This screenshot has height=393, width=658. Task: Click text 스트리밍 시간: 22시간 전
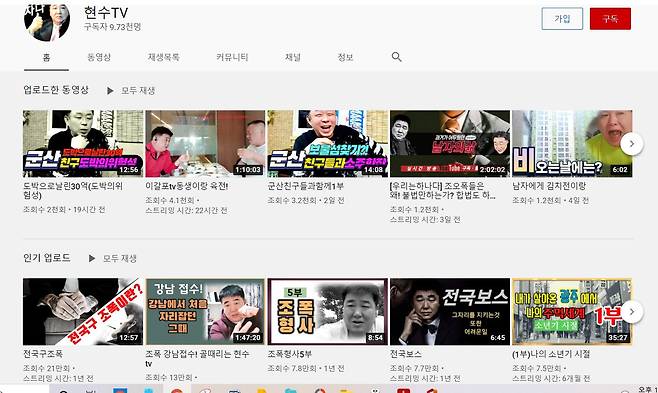point(186,210)
